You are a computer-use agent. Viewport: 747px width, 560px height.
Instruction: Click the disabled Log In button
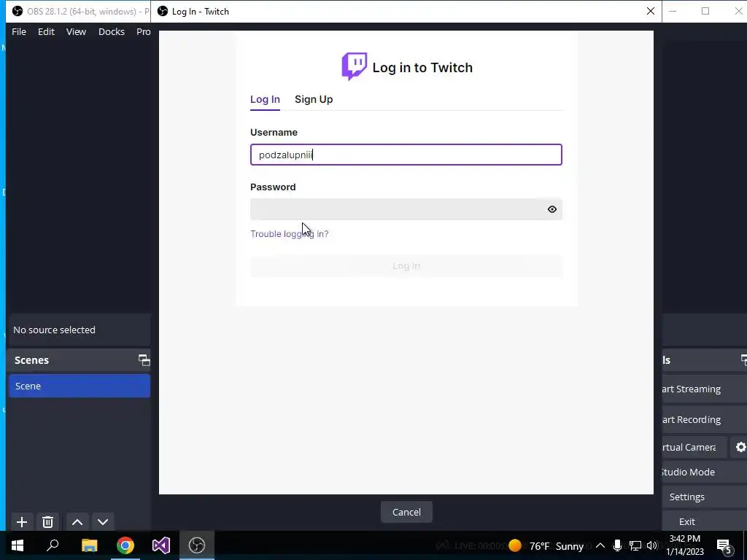click(x=406, y=266)
